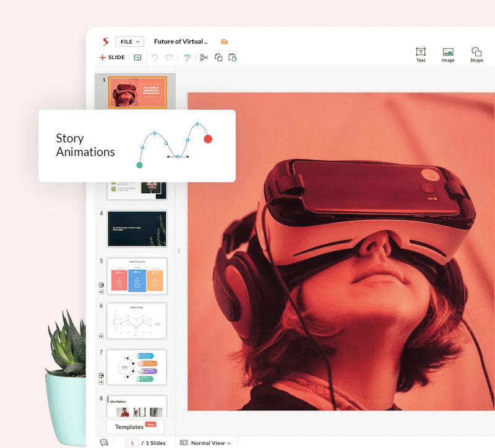495x448 pixels.
Task: Click the scissors Cut icon
Action: point(204,58)
